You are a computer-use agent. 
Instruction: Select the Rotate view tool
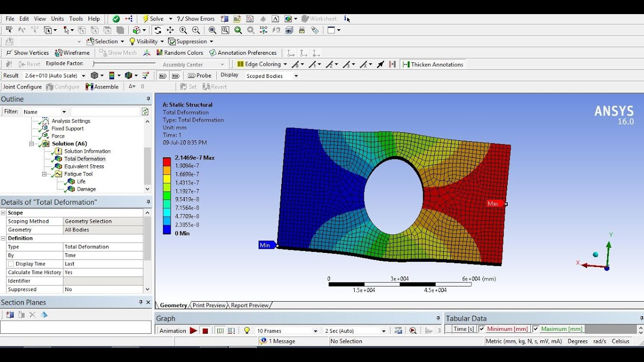(x=158, y=30)
